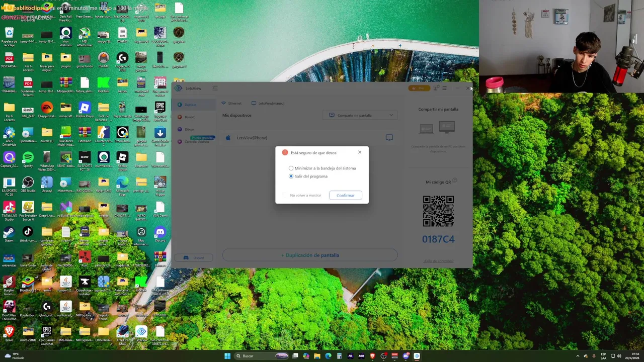Open CurseForge Installer desktop icon
This screenshot has width=644, height=362.
coord(85,285)
